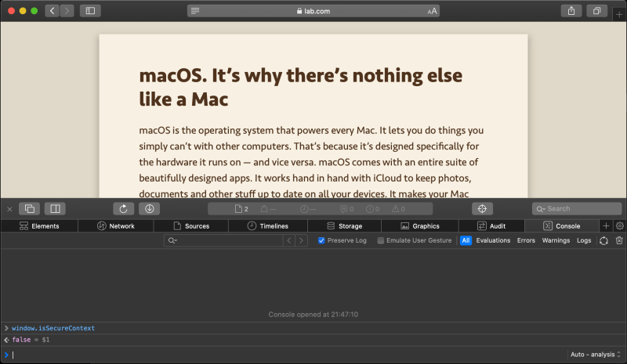Clear the console log with trash icon
627x364 pixels.
[x=619, y=240]
